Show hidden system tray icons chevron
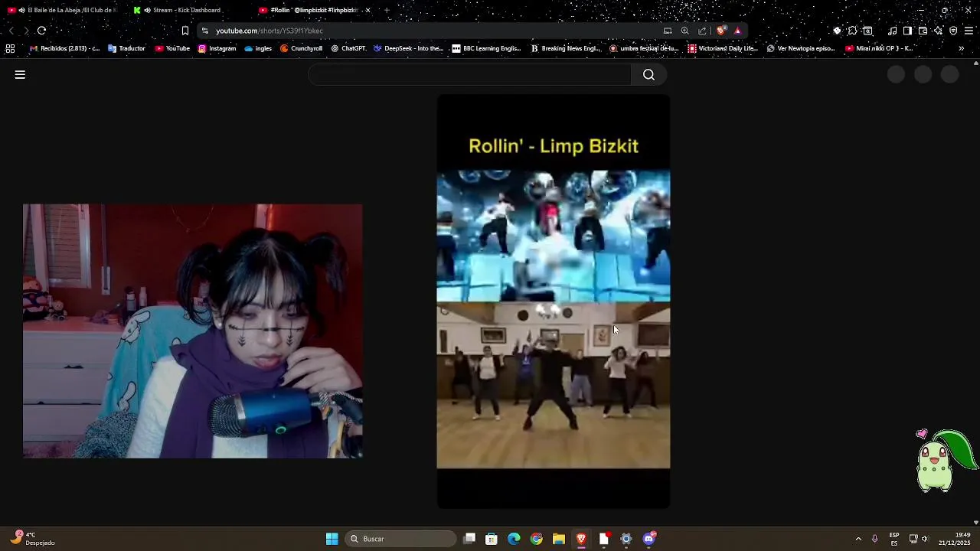 pyautogui.click(x=858, y=539)
